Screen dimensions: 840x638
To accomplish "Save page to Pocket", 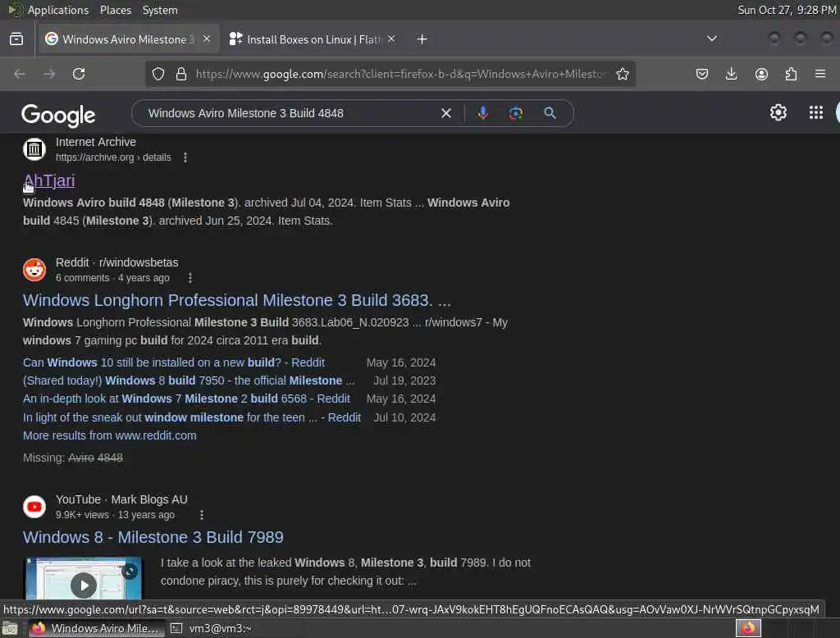I will (702, 74).
